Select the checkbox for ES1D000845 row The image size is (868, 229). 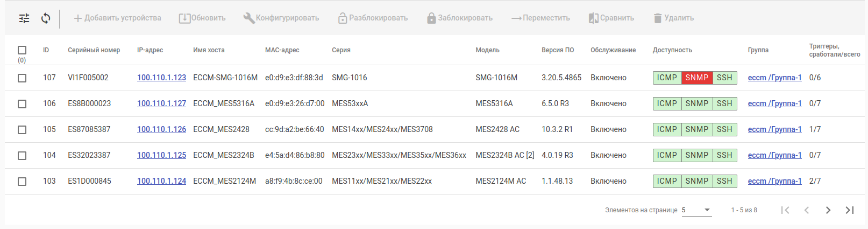pos(22,182)
